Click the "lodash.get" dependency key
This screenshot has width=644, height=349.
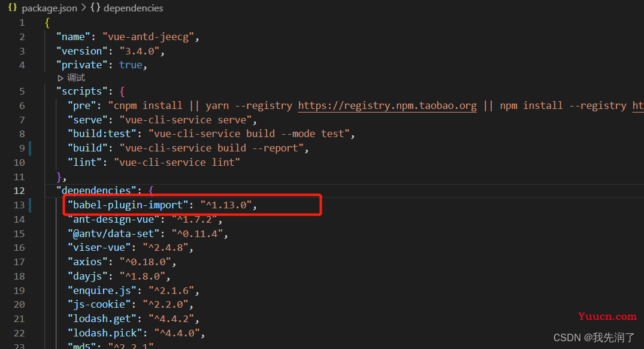click(x=102, y=318)
